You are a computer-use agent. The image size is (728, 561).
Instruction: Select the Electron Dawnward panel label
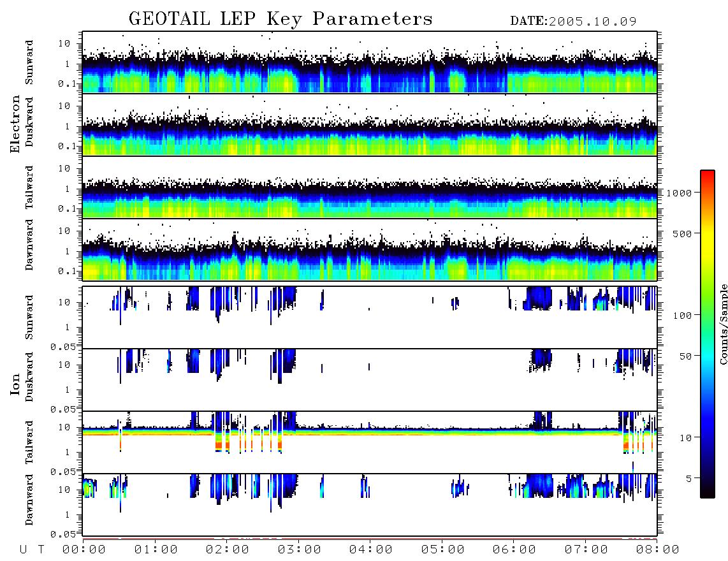[29, 245]
